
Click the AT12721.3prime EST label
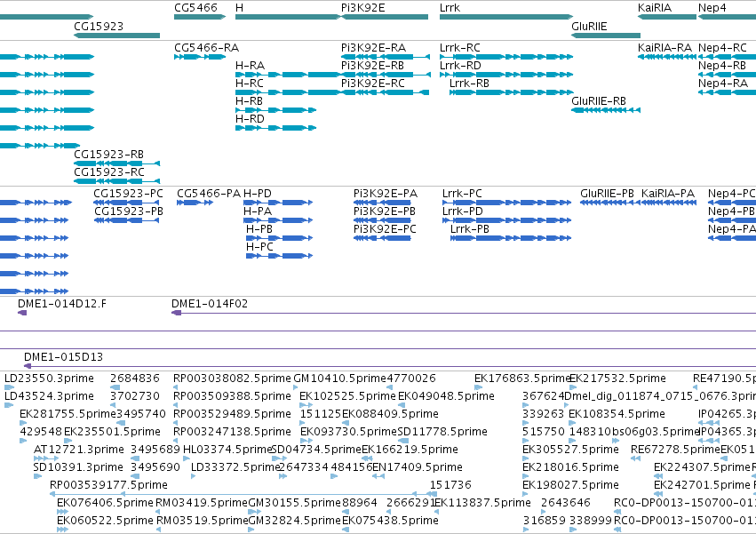79,449
